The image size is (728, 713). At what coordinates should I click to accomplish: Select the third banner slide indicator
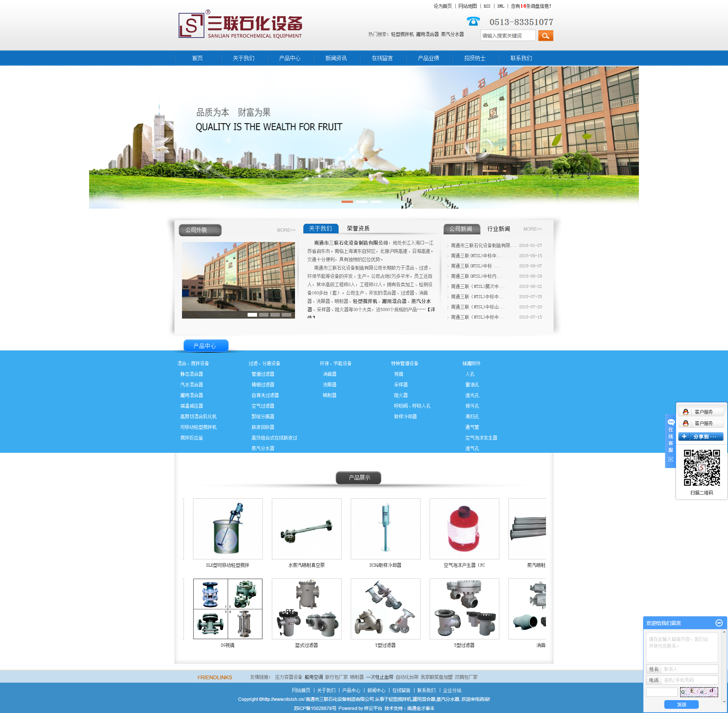pyautogui.click(x=376, y=202)
